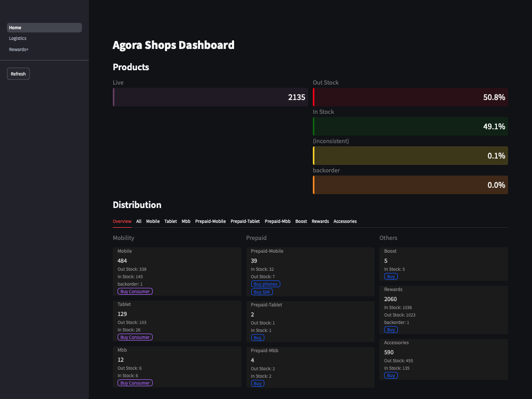
Task: Click the Mobility column header
Action: 123,238
